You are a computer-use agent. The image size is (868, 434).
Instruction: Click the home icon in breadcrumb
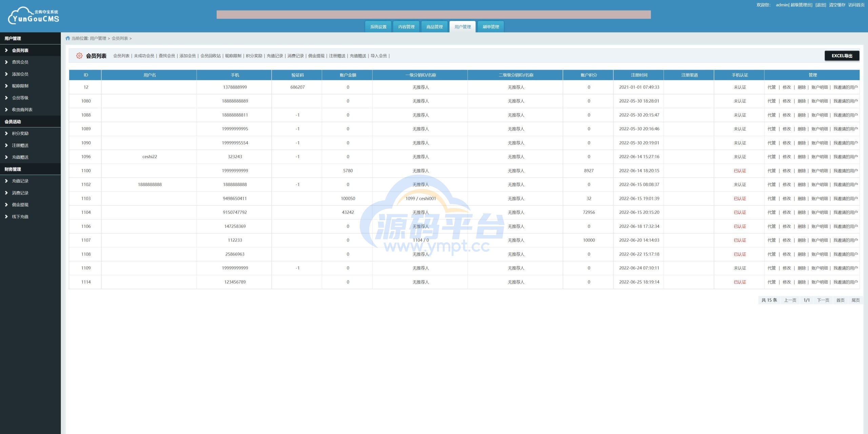coord(67,38)
